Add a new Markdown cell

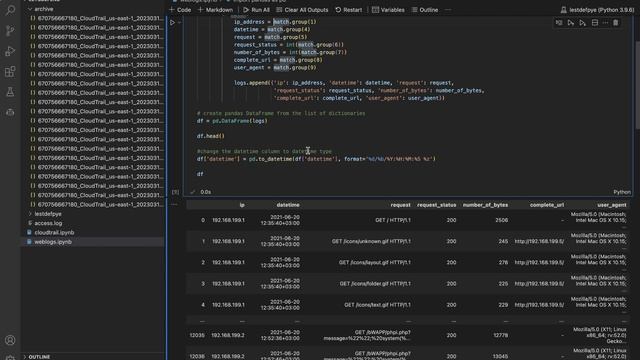pyautogui.click(x=215, y=10)
